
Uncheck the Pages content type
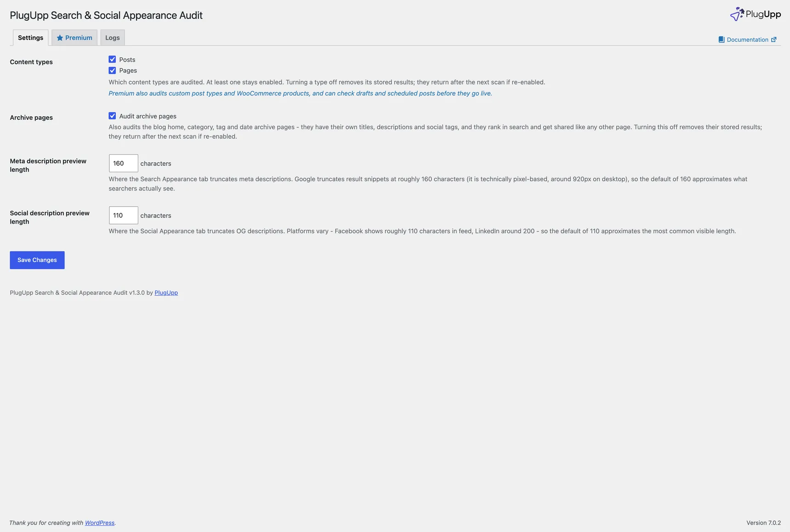coord(112,70)
